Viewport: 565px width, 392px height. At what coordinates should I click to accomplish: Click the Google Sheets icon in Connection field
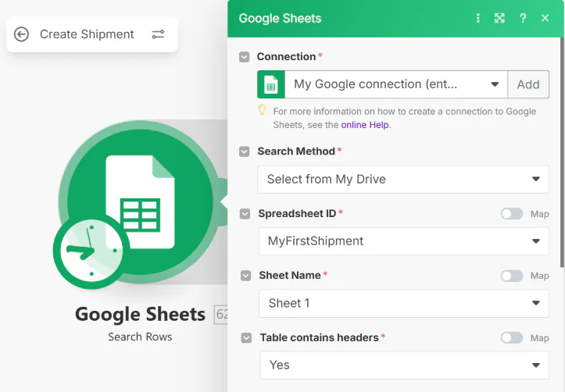(271, 84)
